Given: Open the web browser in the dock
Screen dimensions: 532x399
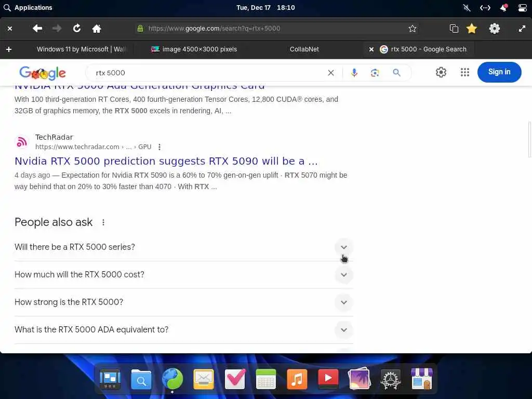Looking at the screenshot, I should [x=172, y=379].
